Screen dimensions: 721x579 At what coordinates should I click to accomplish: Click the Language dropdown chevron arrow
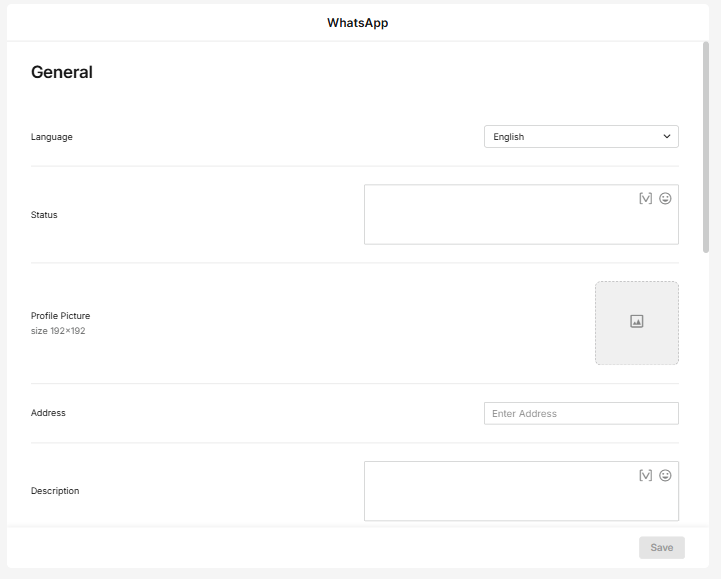point(667,137)
